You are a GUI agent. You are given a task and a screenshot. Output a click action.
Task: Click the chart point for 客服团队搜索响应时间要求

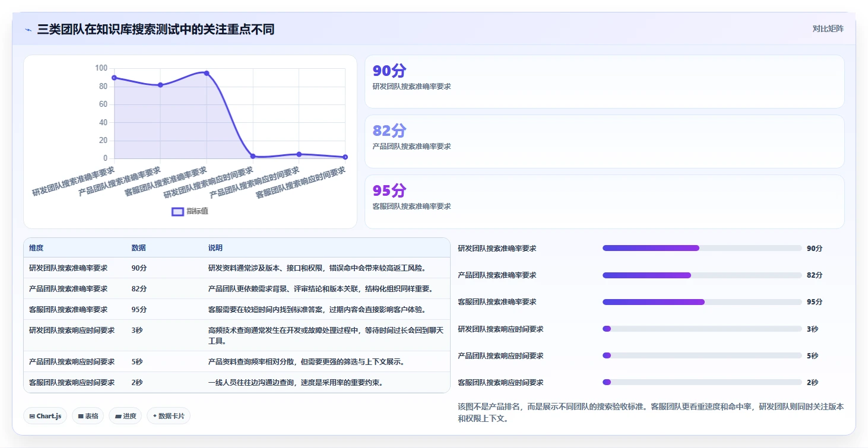coord(345,157)
